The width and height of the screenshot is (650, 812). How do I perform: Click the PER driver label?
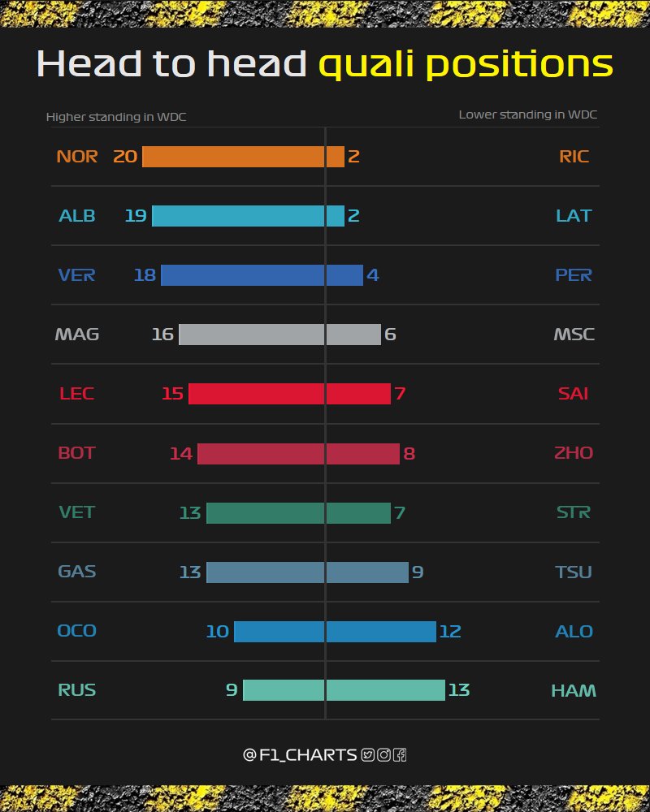click(574, 275)
